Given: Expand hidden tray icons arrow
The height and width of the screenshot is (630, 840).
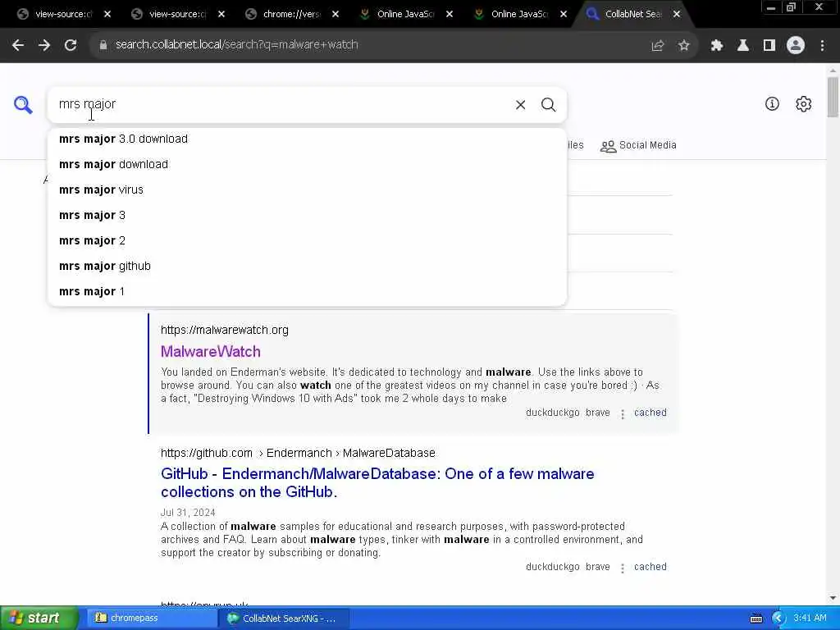Looking at the screenshot, I should 778,619.
